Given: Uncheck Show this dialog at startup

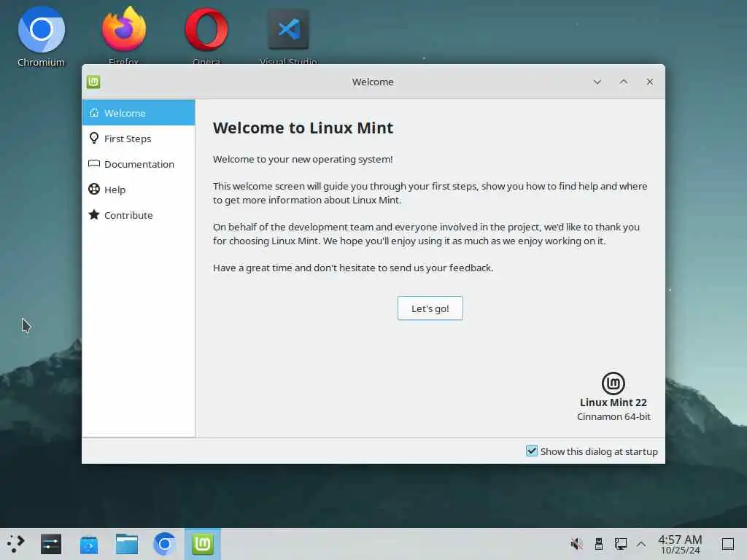Looking at the screenshot, I should 532,451.
